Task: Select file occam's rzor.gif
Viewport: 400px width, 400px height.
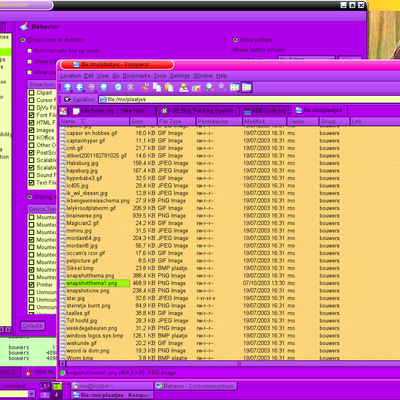Action: point(86,253)
